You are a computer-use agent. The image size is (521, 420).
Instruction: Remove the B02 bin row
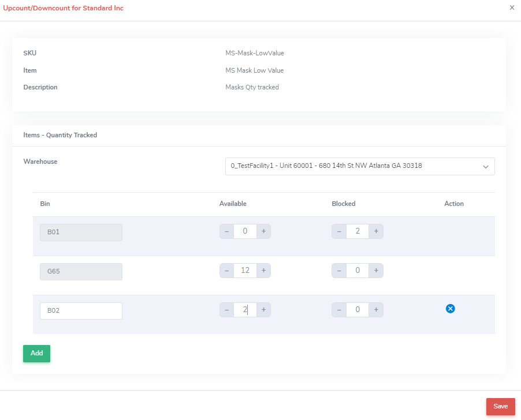[x=450, y=309]
